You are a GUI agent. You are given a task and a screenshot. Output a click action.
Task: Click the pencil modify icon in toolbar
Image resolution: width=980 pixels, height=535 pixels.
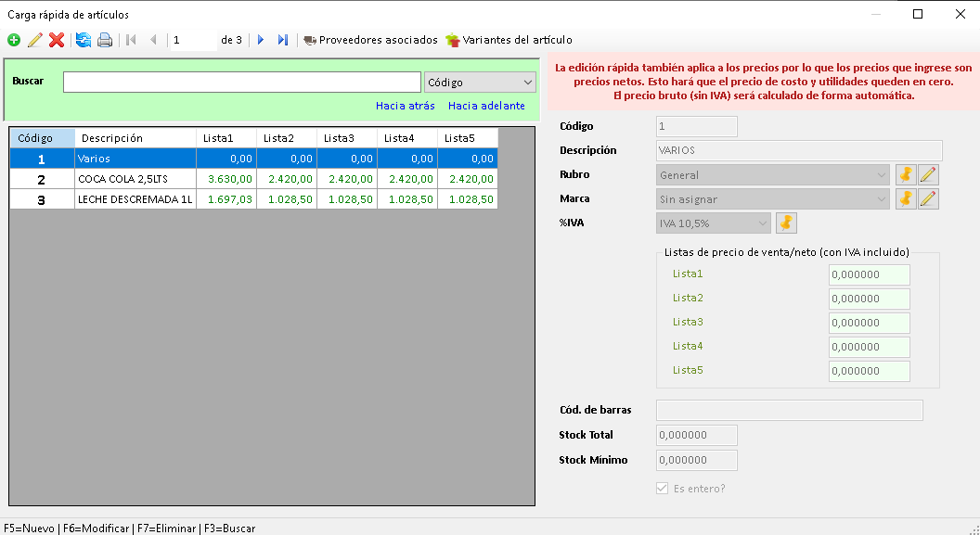pyautogui.click(x=35, y=40)
